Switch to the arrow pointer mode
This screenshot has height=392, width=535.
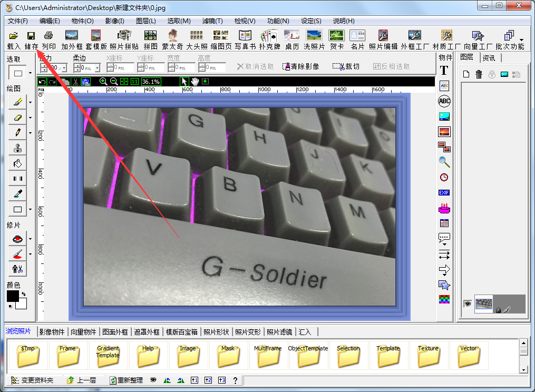[184, 82]
